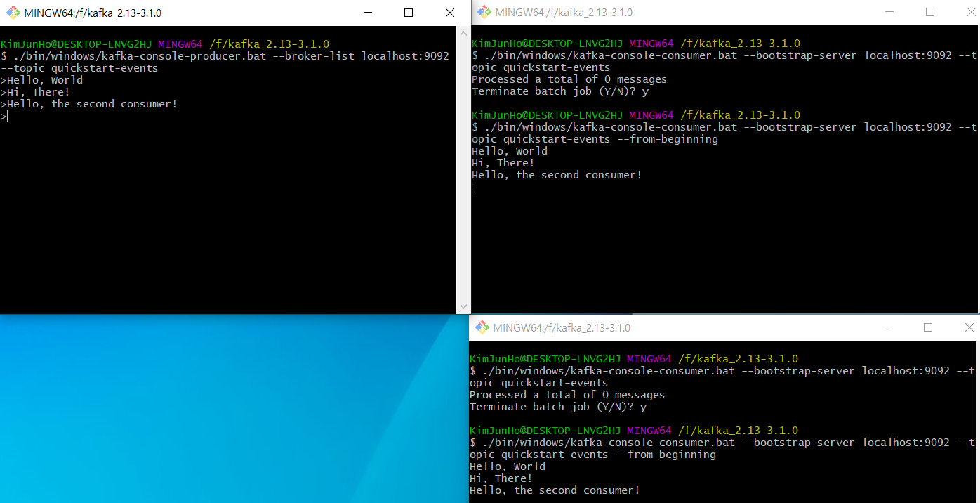Click '>Hello, the second consumer!' in the producer window

[89, 104]
